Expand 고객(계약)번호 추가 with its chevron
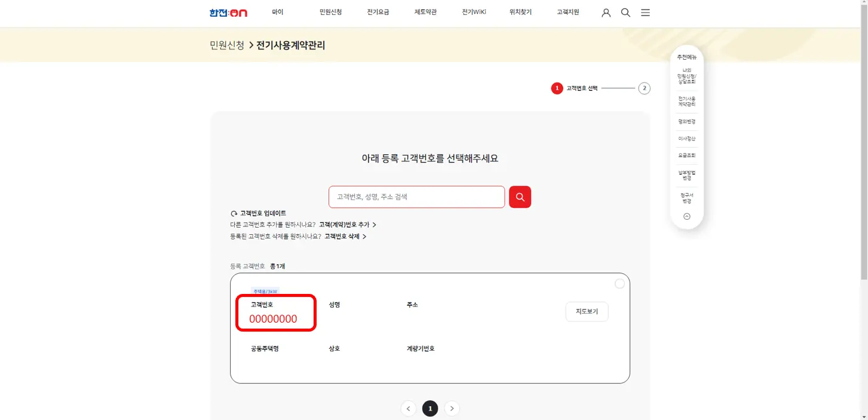 pos(375,224)
